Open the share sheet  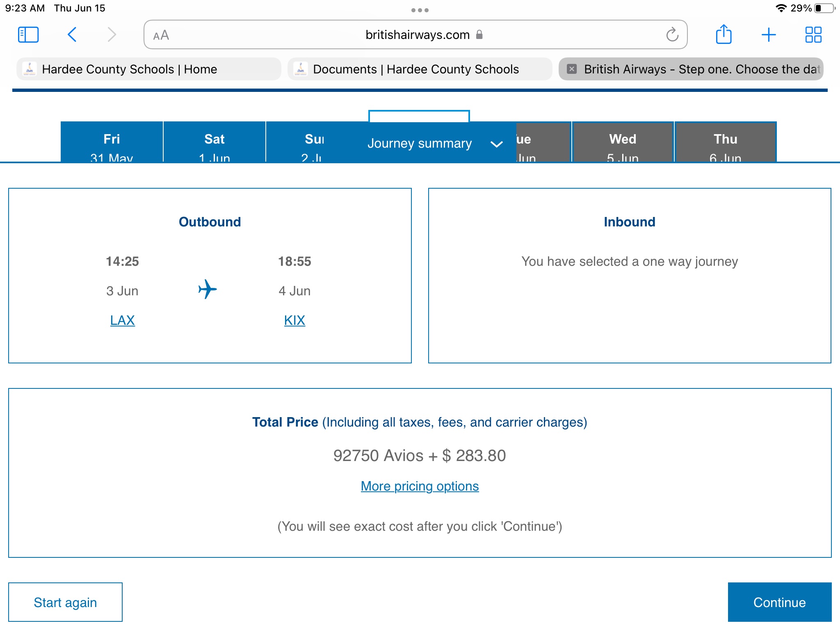tap(724, 34)
